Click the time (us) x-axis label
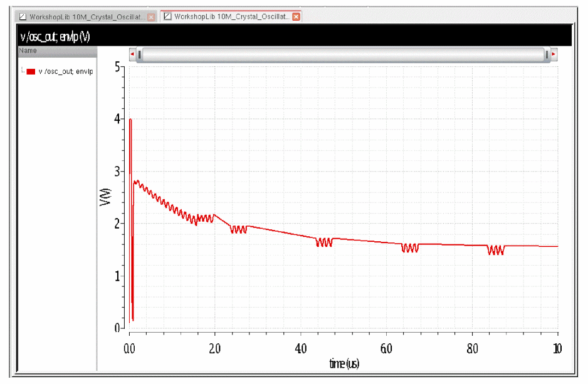The width and height of the screenshot is (588, 384). pyautogui.click(x=344, y=363)
